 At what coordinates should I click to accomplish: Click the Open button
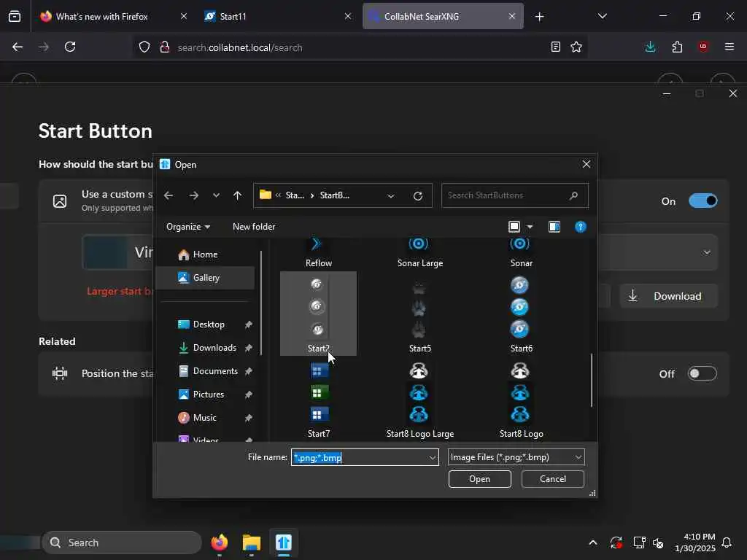pyautogui.click(x=479, y=478)
